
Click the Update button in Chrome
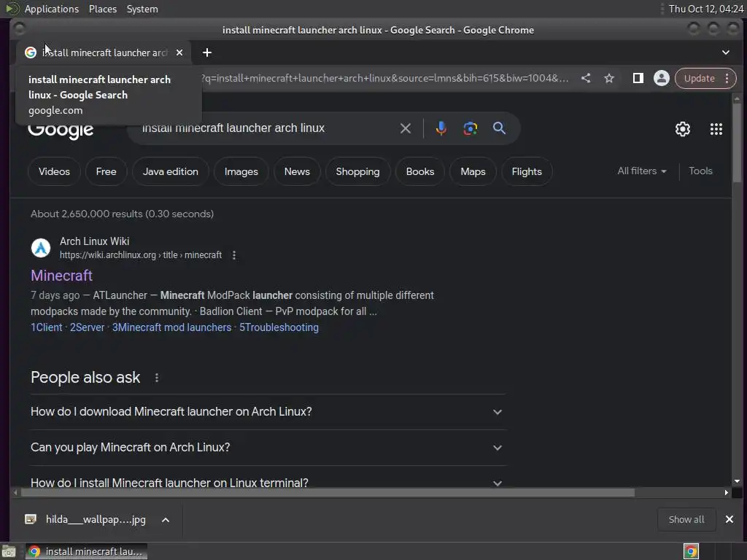click(x=699, y=78)
